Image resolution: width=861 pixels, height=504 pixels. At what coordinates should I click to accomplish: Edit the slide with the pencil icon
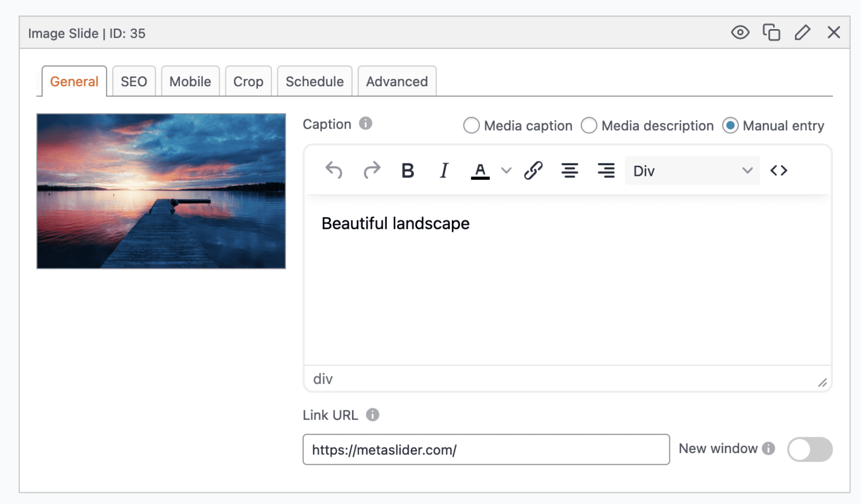pyautogui.click(x=803, y=32)
